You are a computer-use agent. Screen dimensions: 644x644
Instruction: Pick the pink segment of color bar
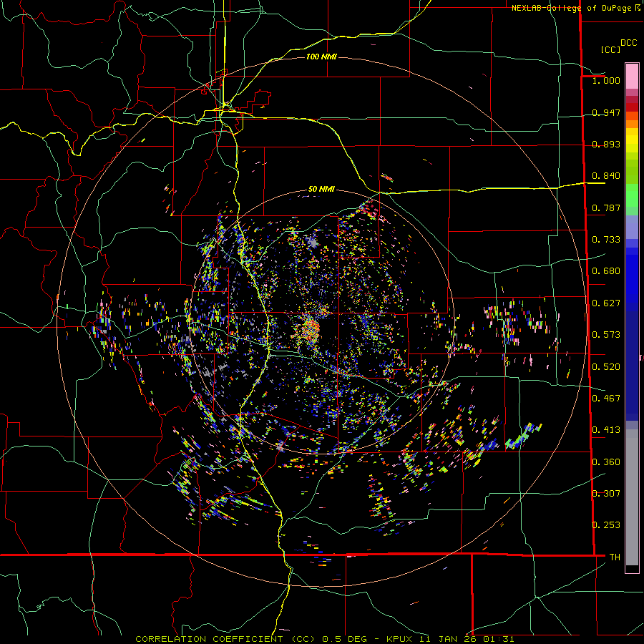click(x=632, y=77)
